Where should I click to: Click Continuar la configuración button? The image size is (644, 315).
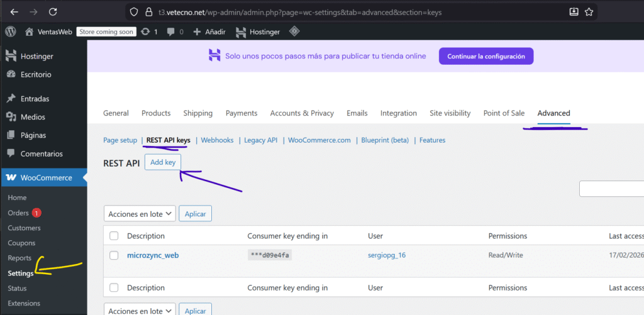[x=486, y=56]
